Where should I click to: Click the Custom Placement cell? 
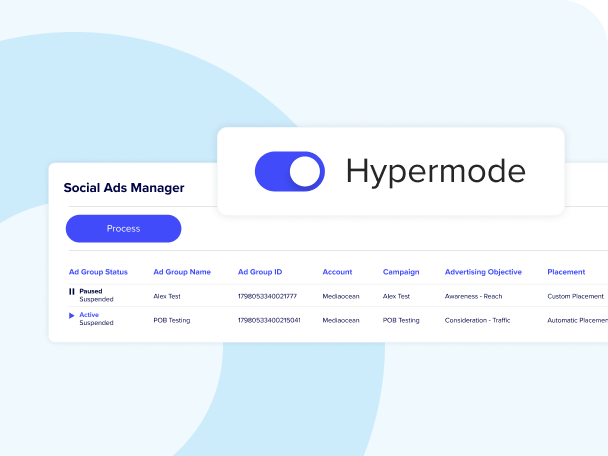tap(575, 296)
